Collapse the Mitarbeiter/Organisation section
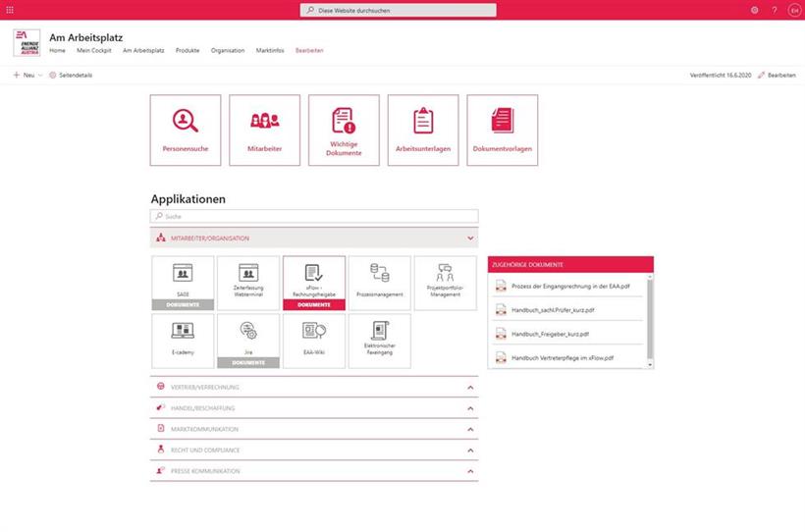The width and height of the screenshot is (805, 532). 470,238
